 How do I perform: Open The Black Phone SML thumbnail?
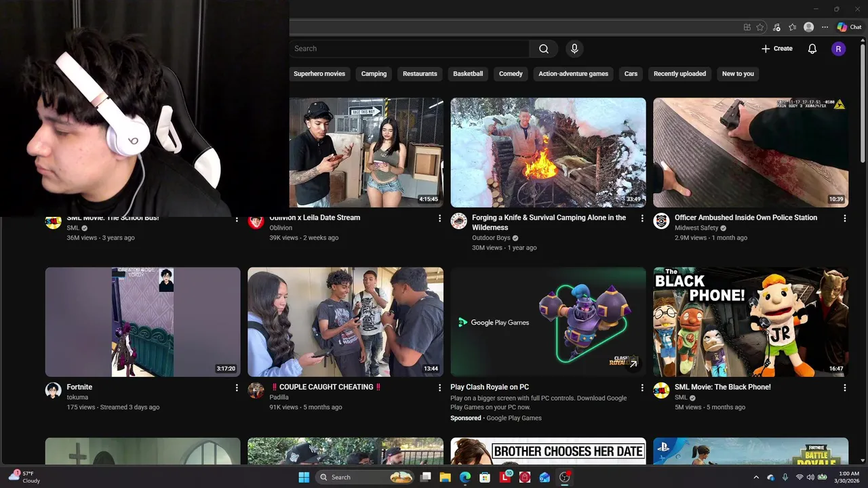coord(751,322)
